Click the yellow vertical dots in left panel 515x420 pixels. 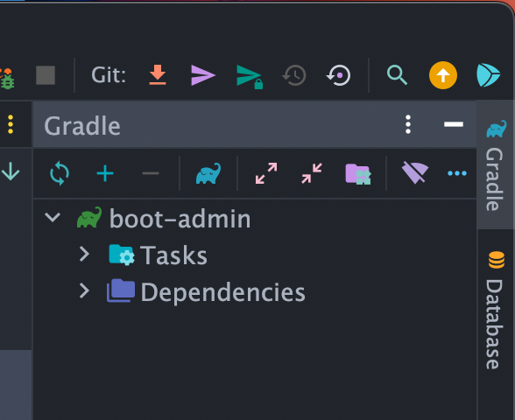point(11,124)
